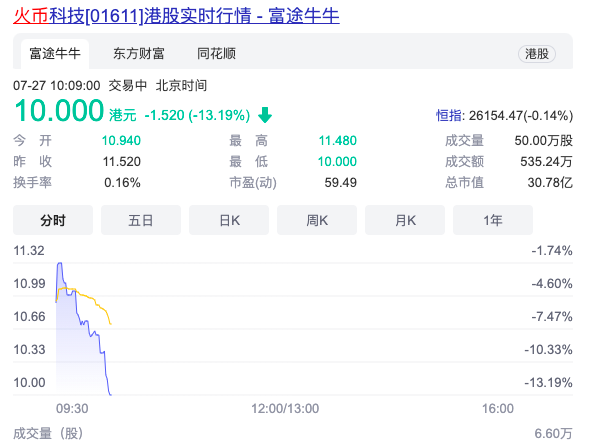Click the 16:00 time axis label
The image size is (596, 446).
tap(498, 408)
